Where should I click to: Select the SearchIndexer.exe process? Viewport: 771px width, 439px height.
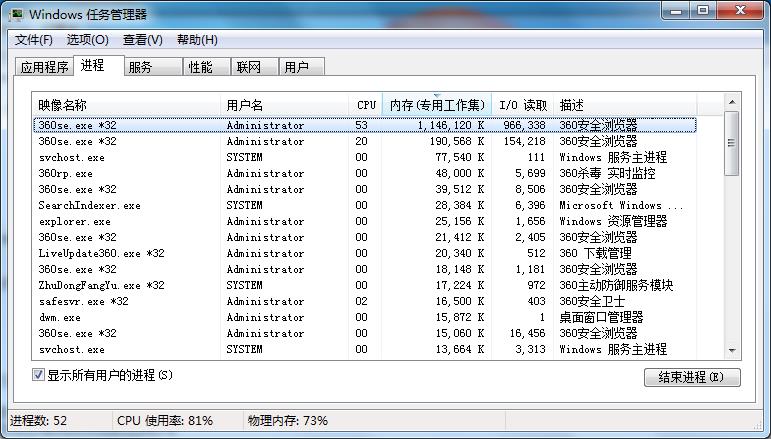click(365, 205)
